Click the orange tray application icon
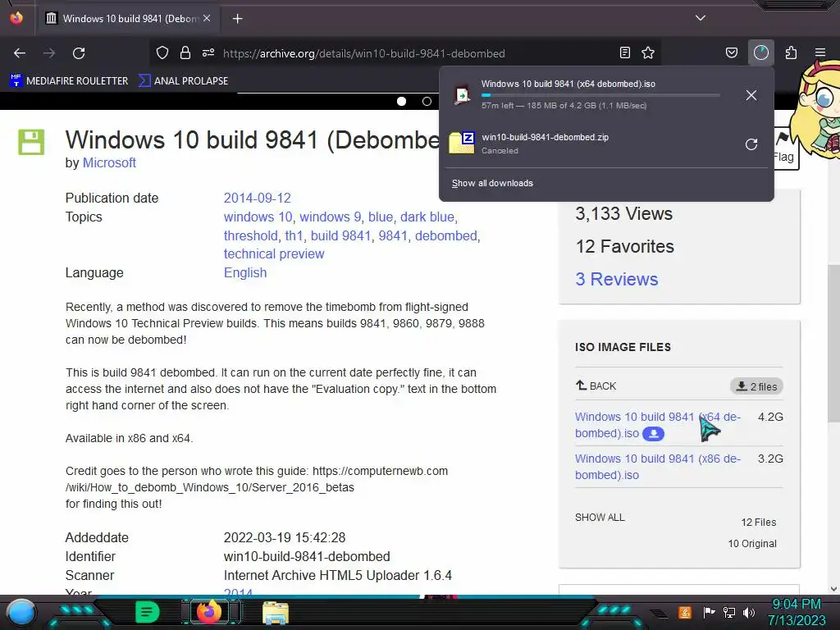Viewport: 840px width, 630px height. [x=685, y=612]
